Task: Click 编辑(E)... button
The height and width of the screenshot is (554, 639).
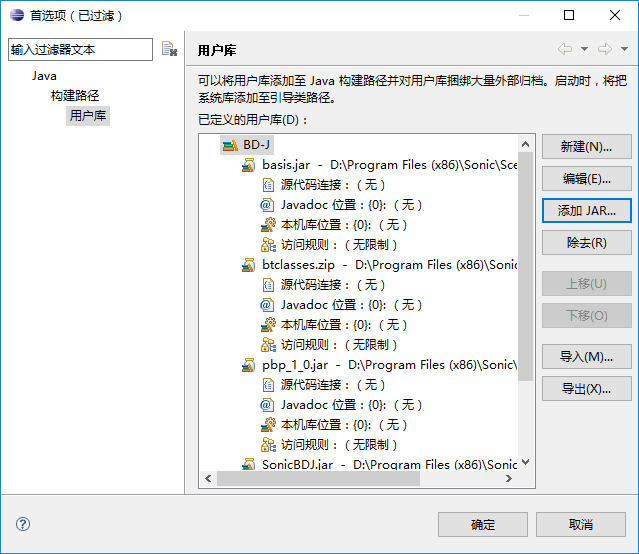Action: pos(586,179)
